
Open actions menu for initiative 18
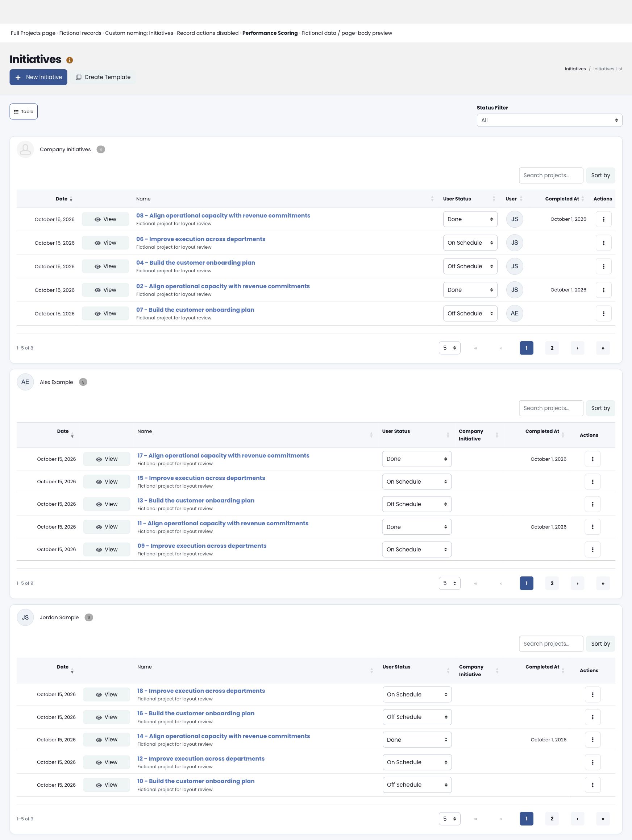pyautogui.click(x=592, y=695)
